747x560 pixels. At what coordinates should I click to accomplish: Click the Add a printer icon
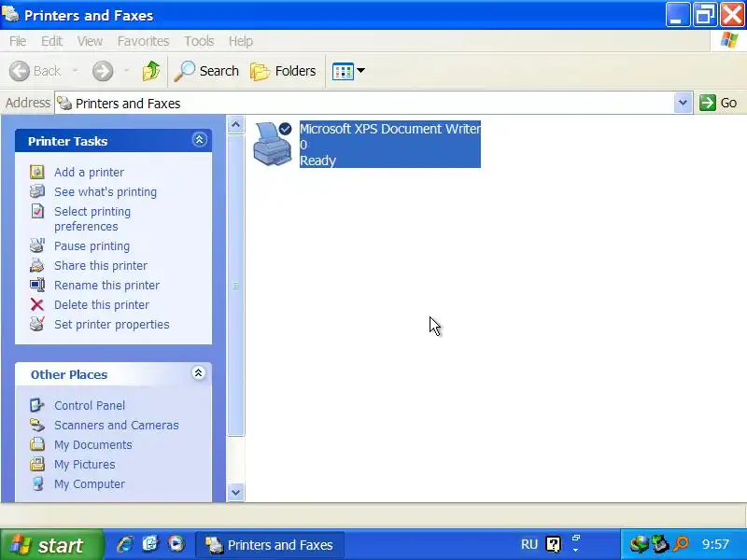[x=37, y=172]
